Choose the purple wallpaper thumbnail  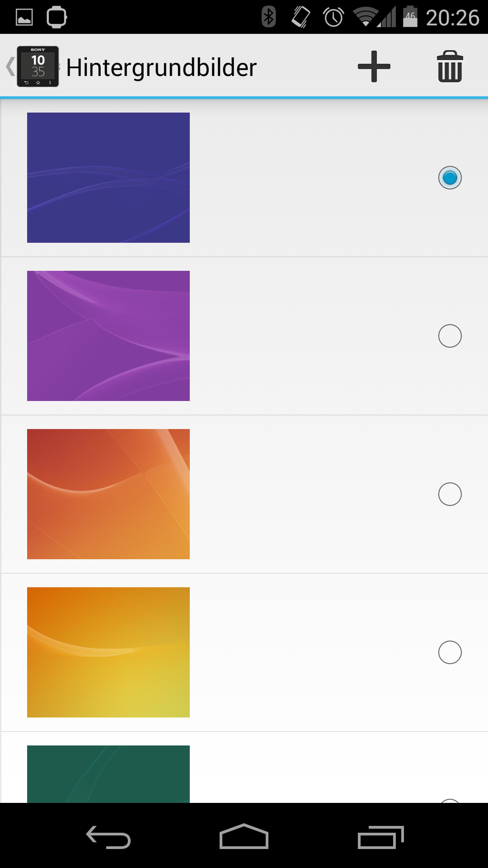(x=108, y=336)
